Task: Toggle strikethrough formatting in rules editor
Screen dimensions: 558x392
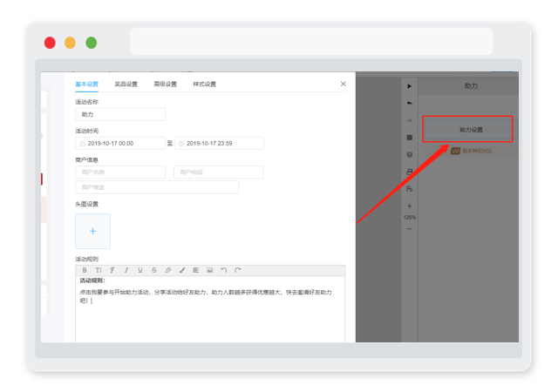Action: pos(154,270)
